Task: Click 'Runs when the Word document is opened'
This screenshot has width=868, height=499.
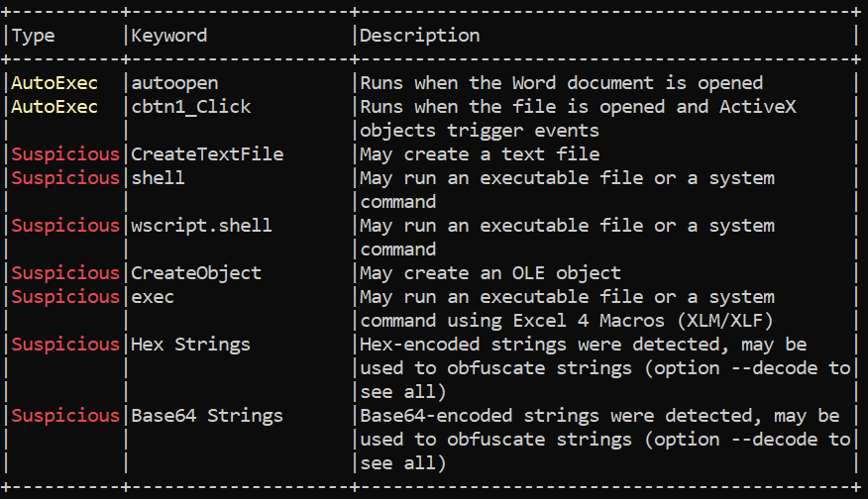Action: tap(561, 83)
